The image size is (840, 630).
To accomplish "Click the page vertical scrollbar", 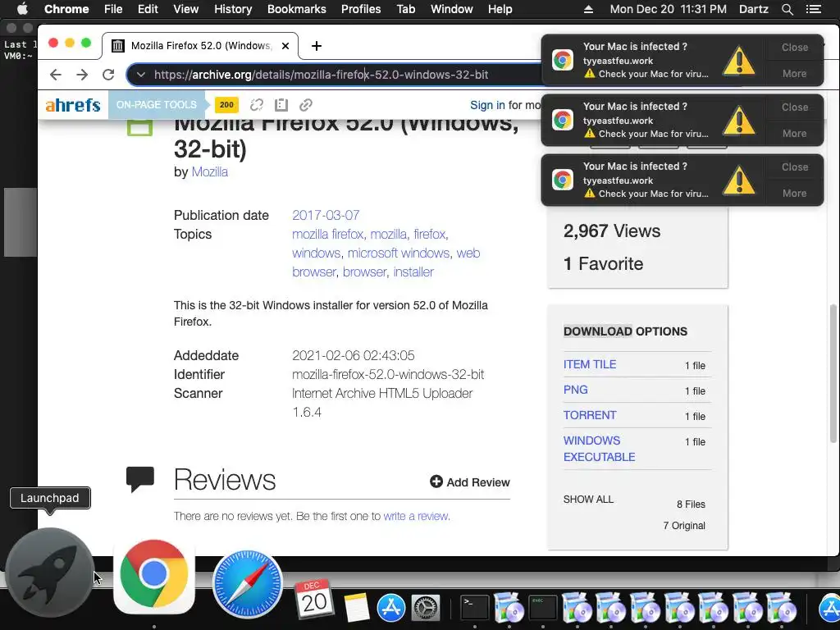I will point(833,374).
